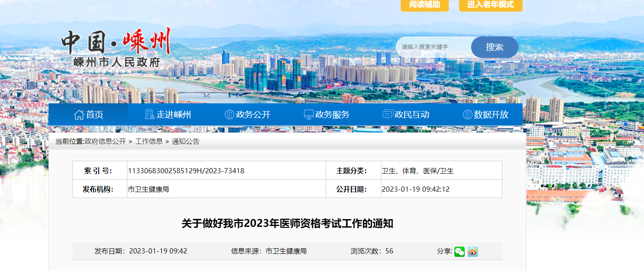Click the 中国·嵊州 government logo
644x271 pixels.
coord(116,48)
